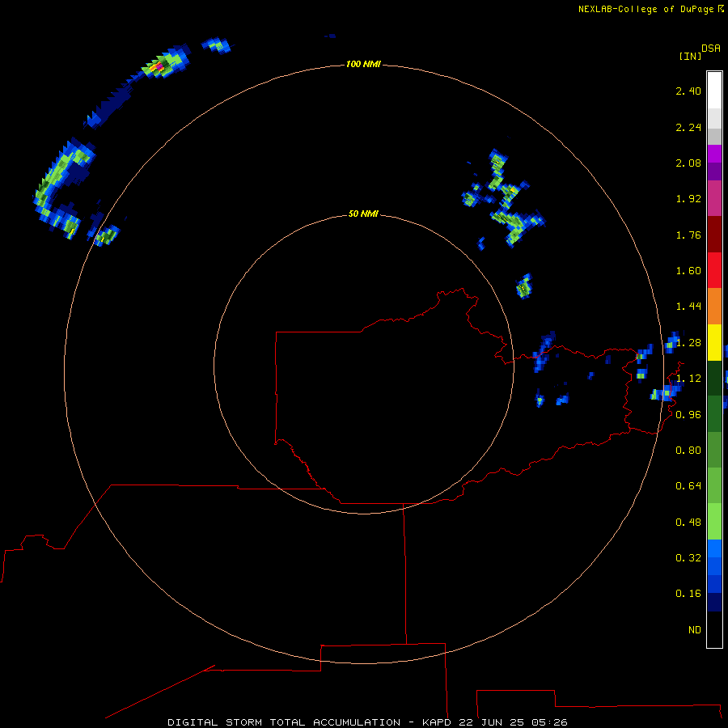Click the bright red swatch near 1.60
The image size is (728, 728).
click(714, 270)
